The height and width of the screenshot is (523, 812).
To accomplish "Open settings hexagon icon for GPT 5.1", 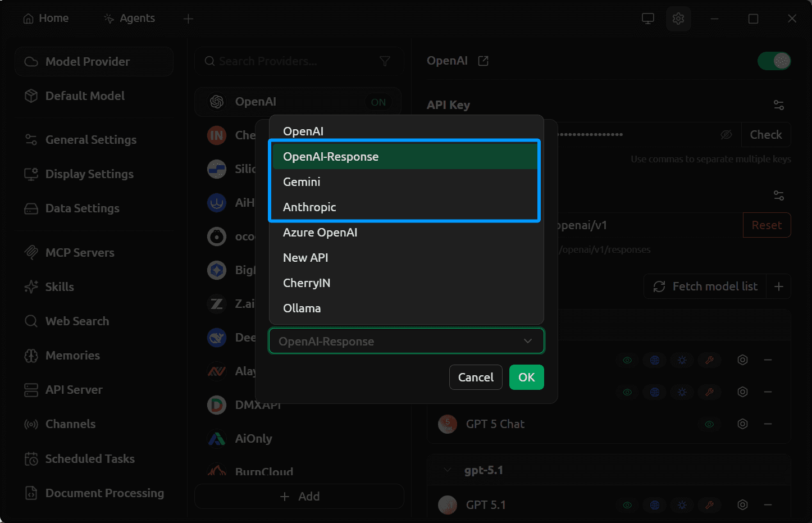I will [x=742, y=505].
